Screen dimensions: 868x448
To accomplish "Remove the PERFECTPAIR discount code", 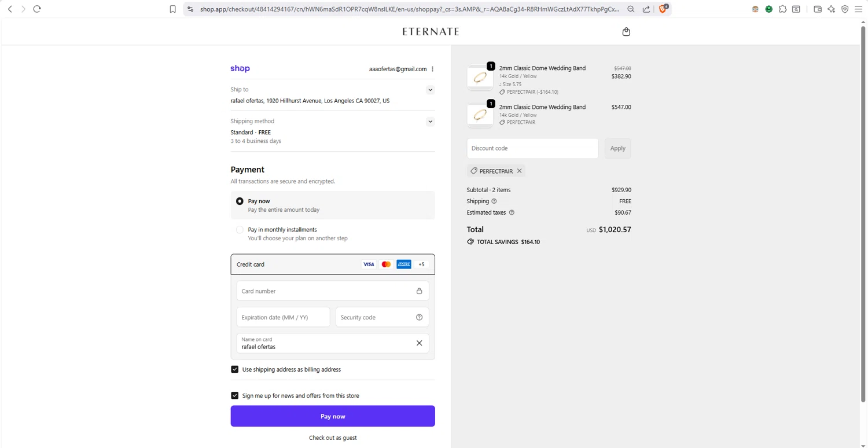I will click(x=520, y=171).
